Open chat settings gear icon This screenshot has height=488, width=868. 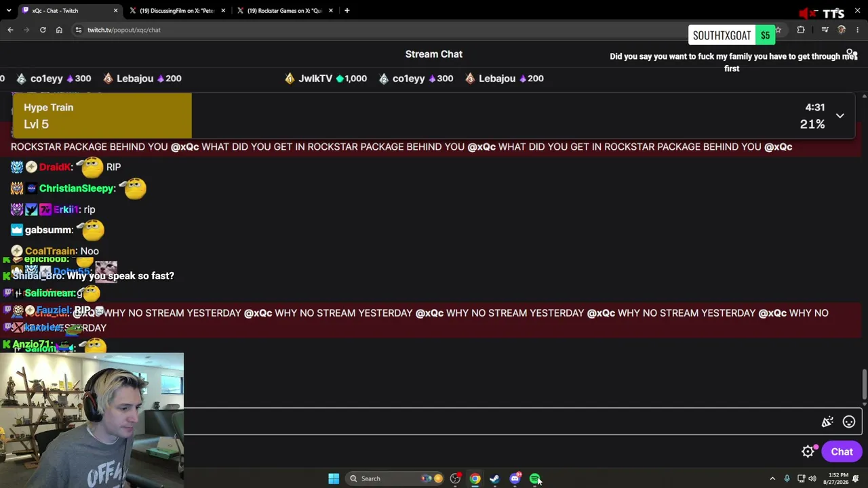click(808, 451)
